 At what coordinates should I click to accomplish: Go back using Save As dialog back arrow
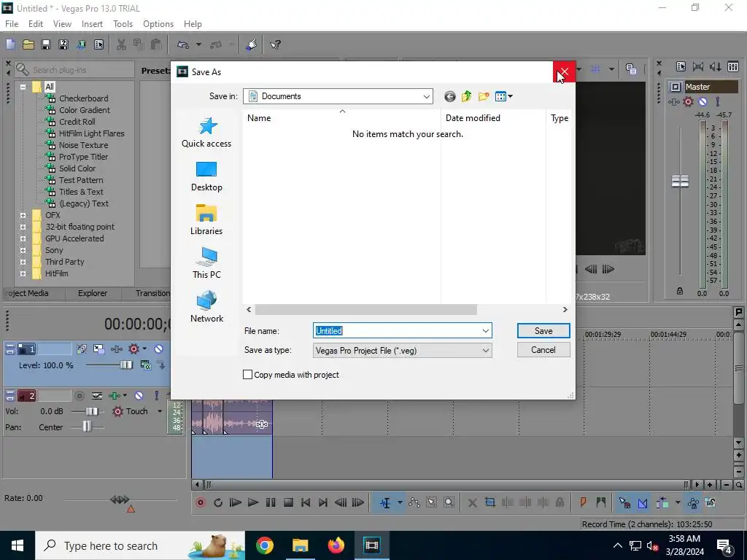449,97
